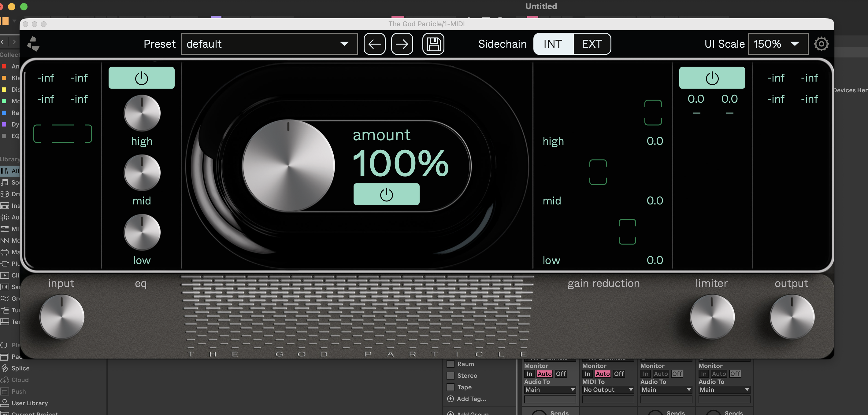The image size is (868, 415).
Task: Open Clips via the play-box icon
Action: pos(4,275)
